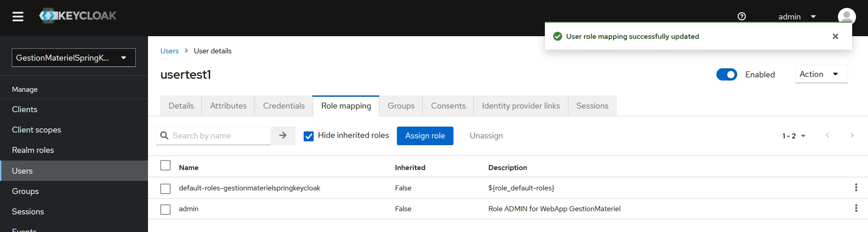Go to the previous page of roles

click(x=827, y=136)
